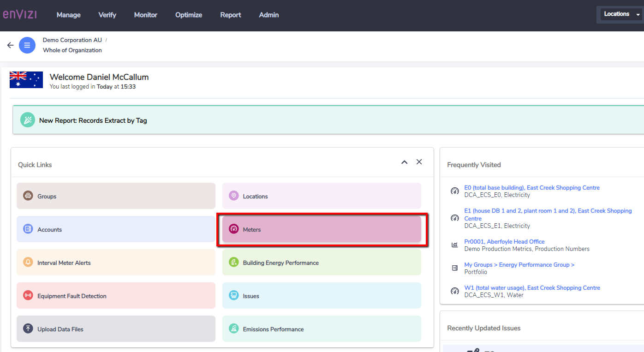Click the Upload Data Files arrow icon

[28, 329]
